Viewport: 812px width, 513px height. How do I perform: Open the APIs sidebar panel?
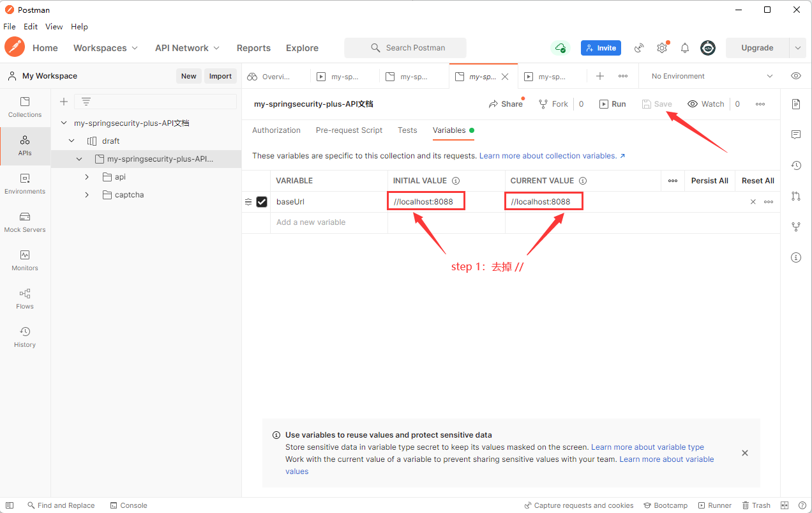pos(25,146)
